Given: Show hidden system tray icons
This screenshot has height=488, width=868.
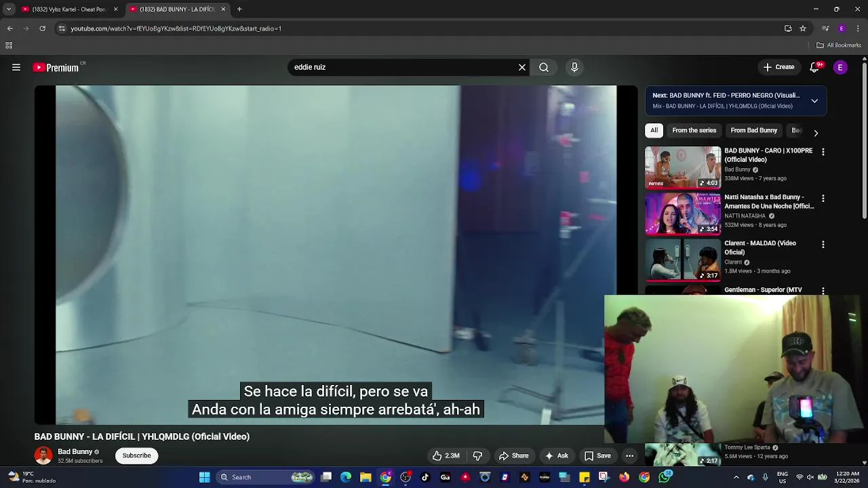Looking at the screenshot, I should click(x=736, y=477).
